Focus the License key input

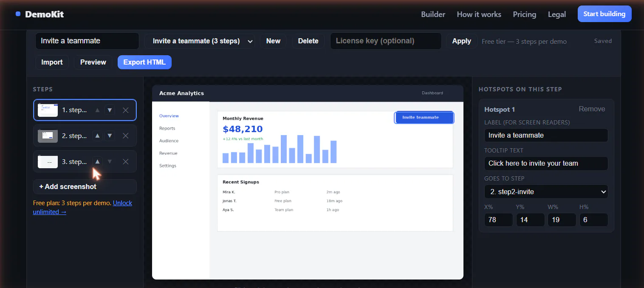point(386,41)
